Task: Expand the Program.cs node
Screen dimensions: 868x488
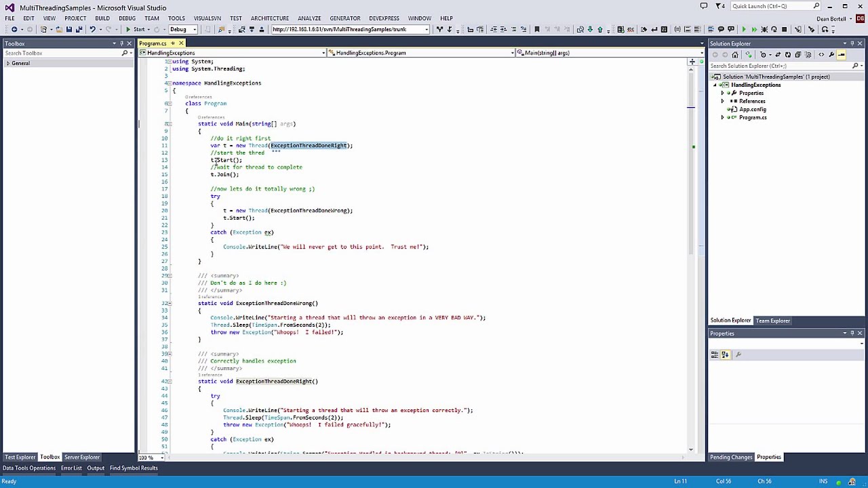Action: 722,117
